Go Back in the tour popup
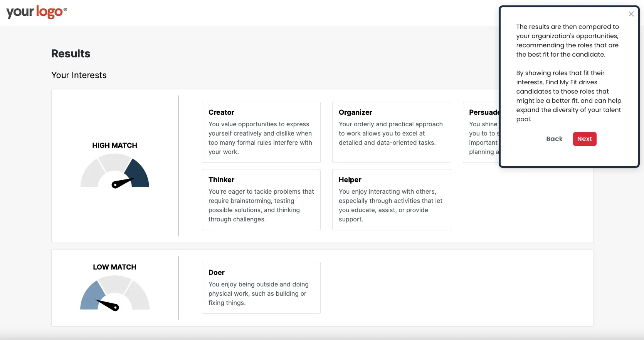The width and height of the screenshot is (644, 340). tap(554, 139)
